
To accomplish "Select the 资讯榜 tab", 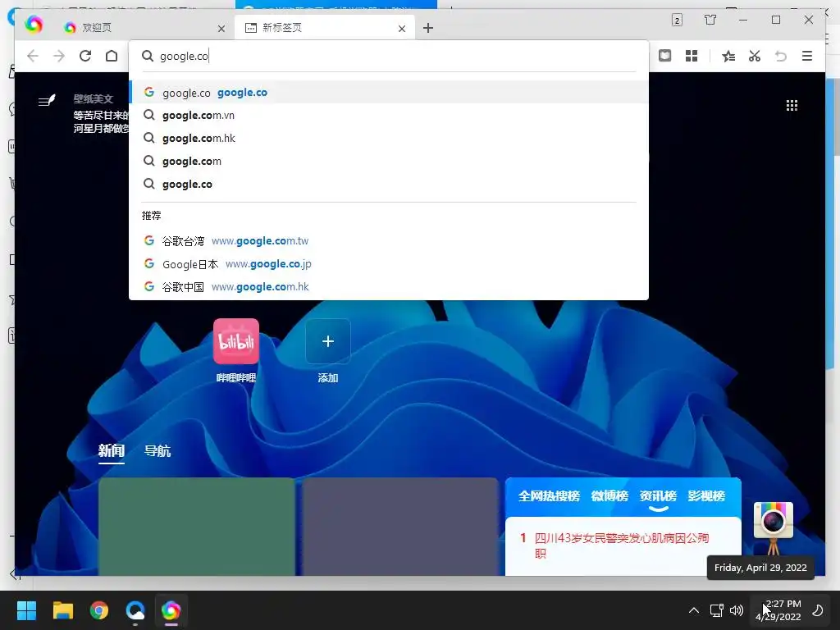I will point(658,496).
